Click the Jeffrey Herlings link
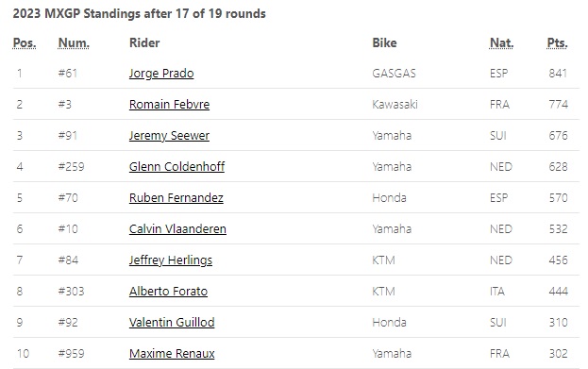 pyautogui.click(x=171, y=260)
